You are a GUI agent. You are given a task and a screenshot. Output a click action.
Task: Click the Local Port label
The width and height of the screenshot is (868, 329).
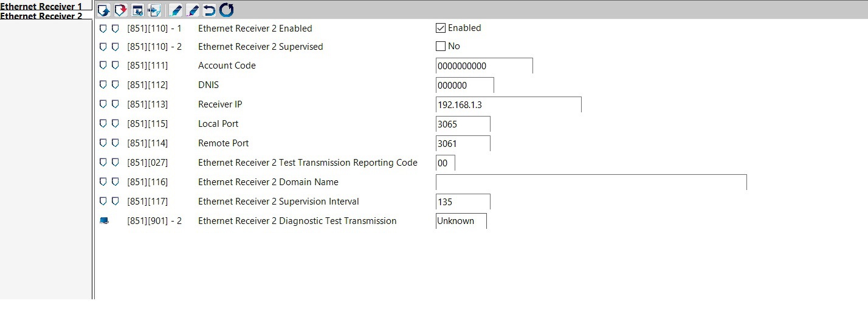218,124
